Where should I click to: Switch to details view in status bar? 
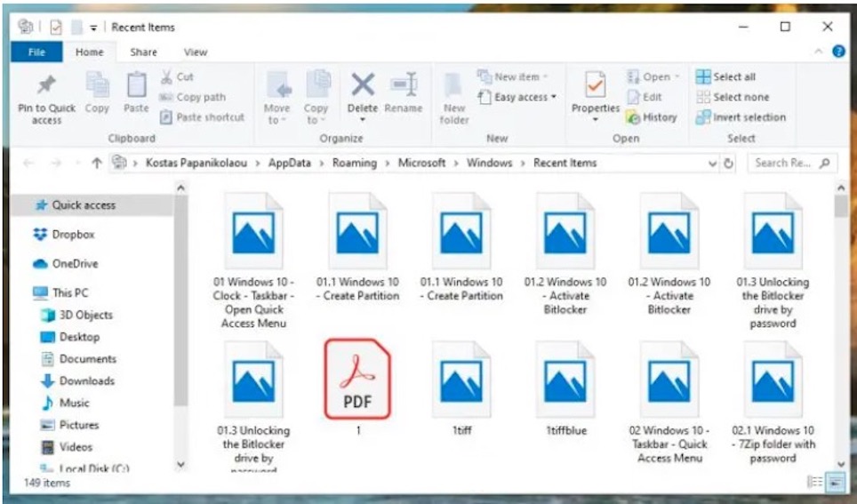(815, 482)
